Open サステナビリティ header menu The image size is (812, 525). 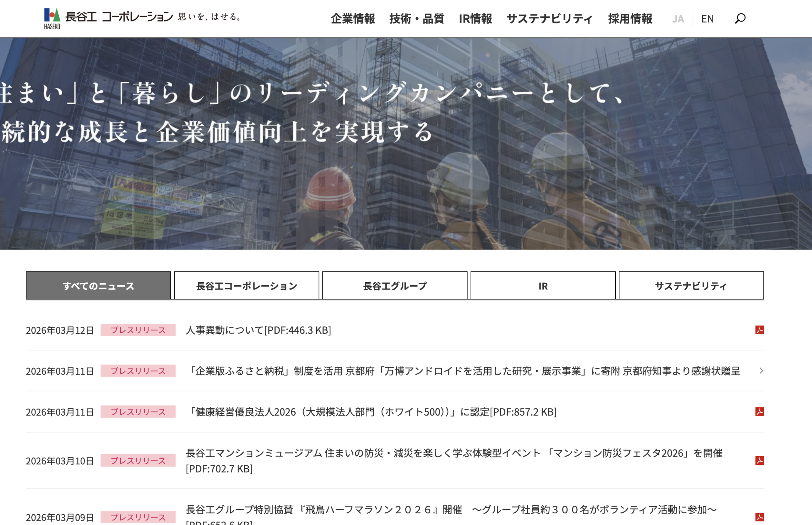coord(550,19)
